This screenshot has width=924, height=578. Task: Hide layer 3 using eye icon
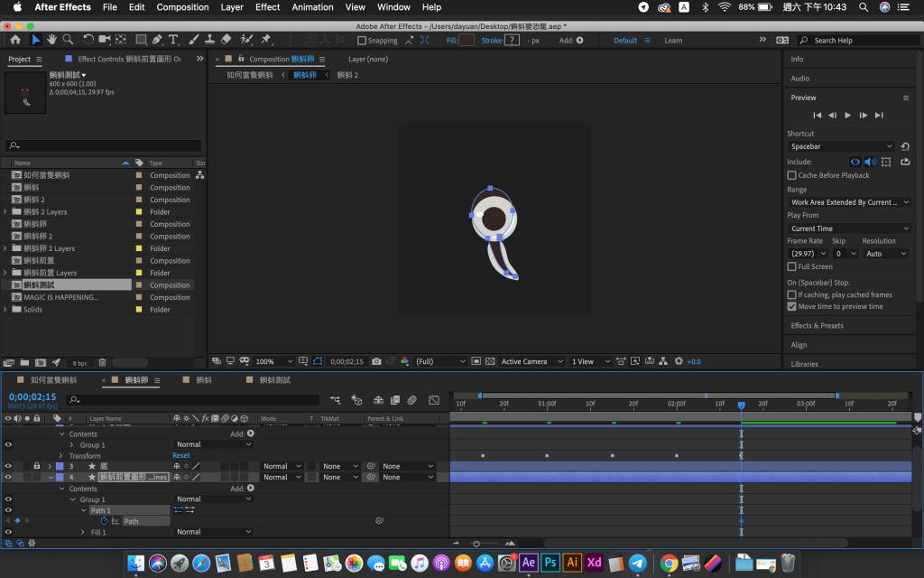click(x=8, y=466)
